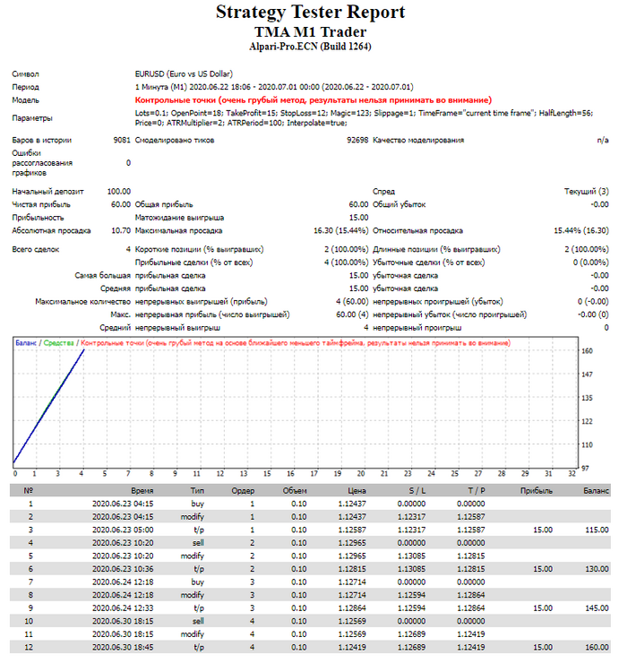This screenshot has height=672, width=619.
Task: Click y-axis label "122" on chart
Action: click(x=587, y=421)
